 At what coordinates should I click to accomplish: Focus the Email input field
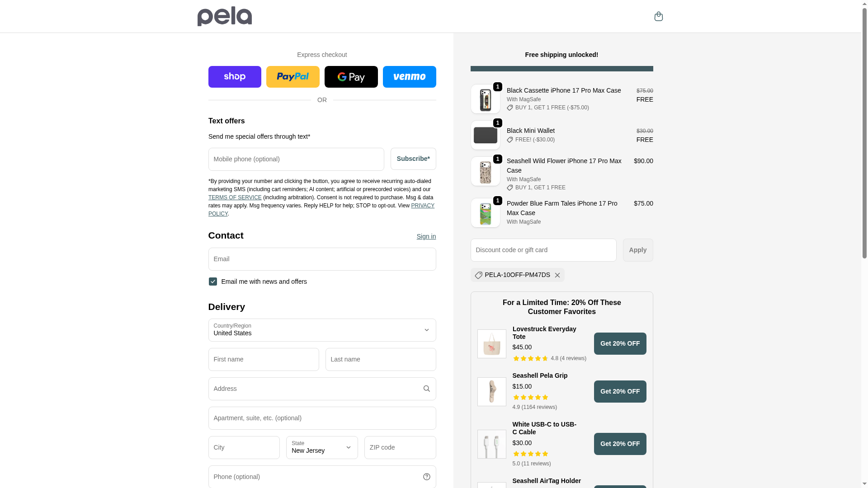pos(322,259)
